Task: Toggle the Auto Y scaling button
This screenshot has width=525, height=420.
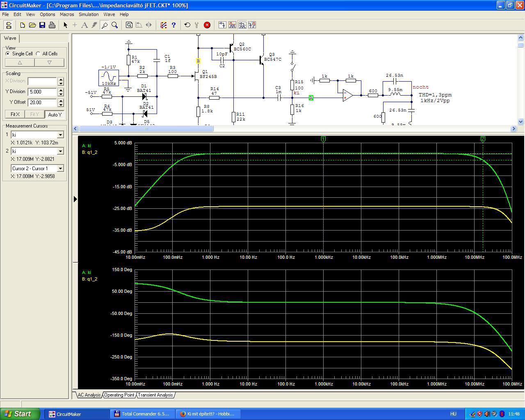Action: pos(55,114)
